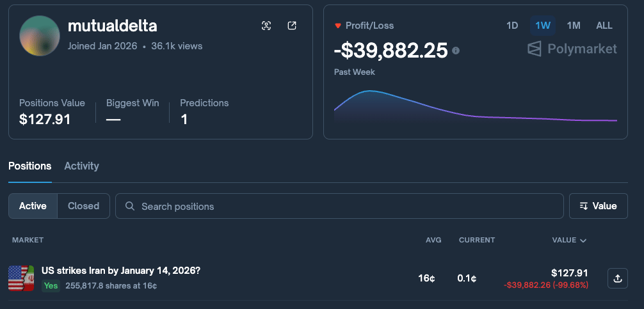Click the profit/loss chart line
This screenshot has height=309, width=644.
[x=474, y=115]
